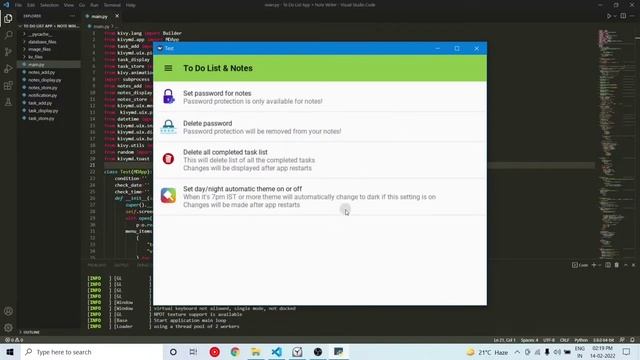Click new terminal plus icon
This screenshot has width=640, height=360.
594,265
